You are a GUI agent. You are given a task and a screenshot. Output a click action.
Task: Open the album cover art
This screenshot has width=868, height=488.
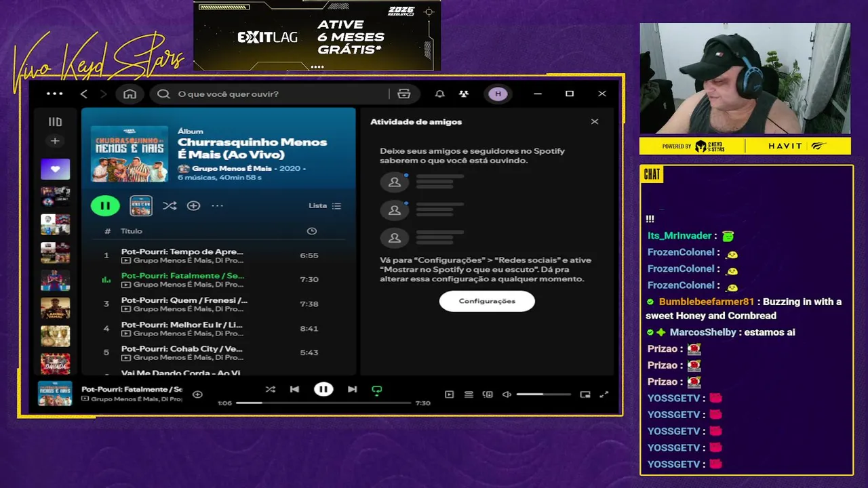pos(130,154)
